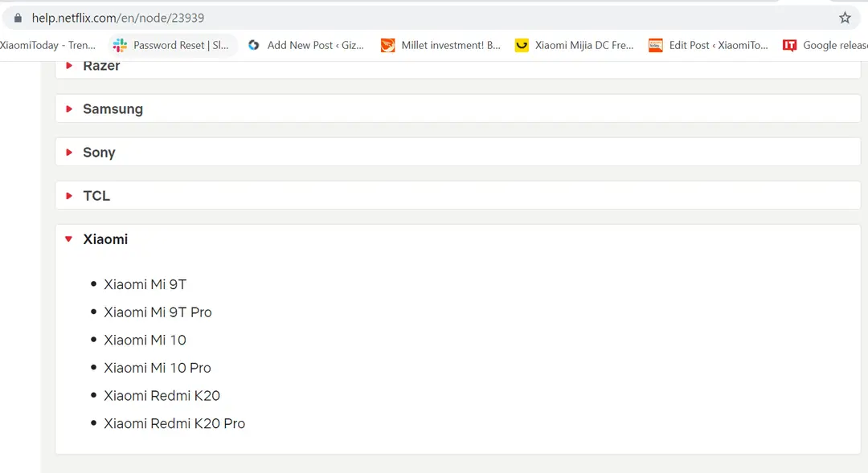Click the Samsung section heading text
This screenshot has height=473, width=868.
[113, 109]
